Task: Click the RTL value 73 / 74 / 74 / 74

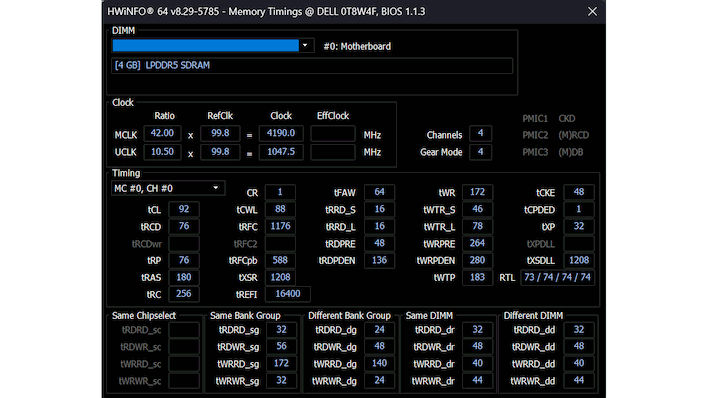Action: tap(557, 277)
